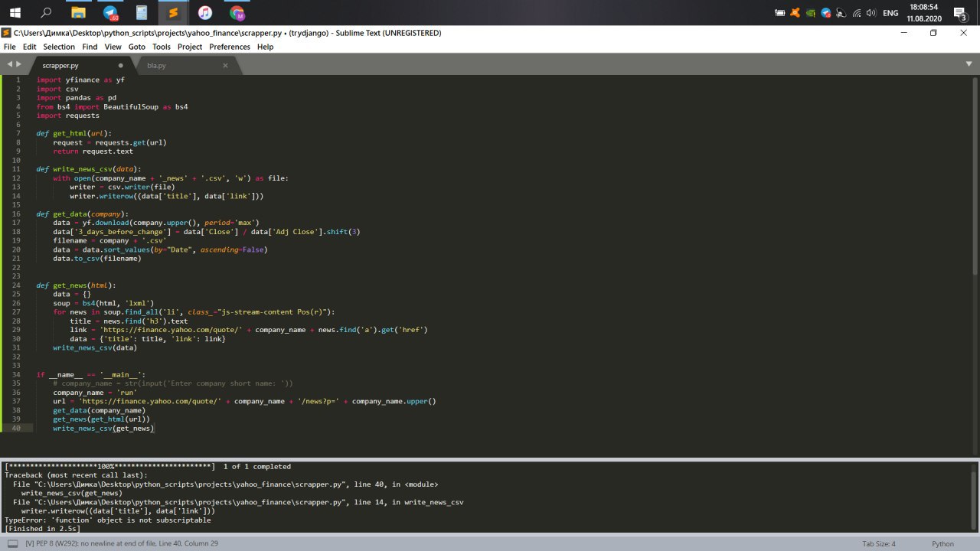Click the Sublime Text title bar icon
Viewport: 980px width, 551px height.
pyautogui.click(x=6, y=33)
